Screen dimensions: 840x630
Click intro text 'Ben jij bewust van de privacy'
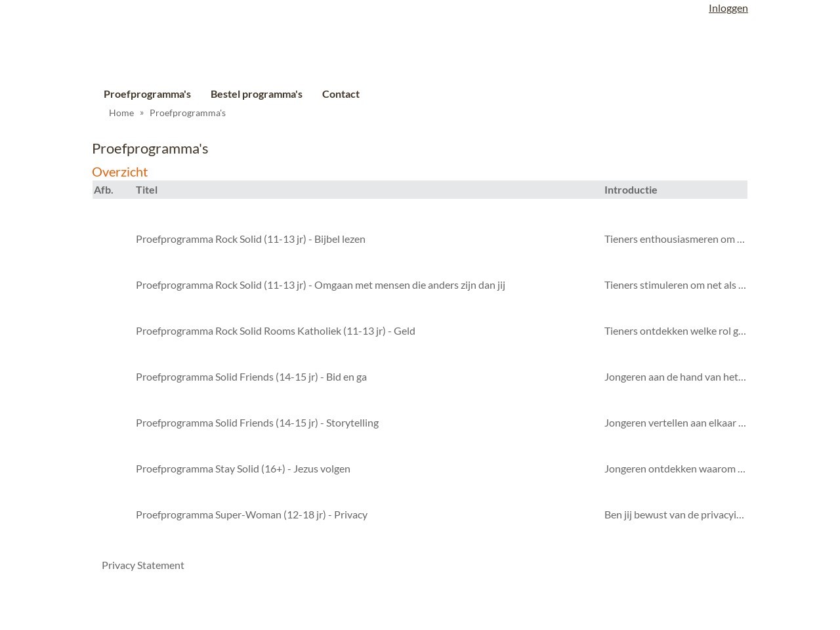[x=673, y=514]
